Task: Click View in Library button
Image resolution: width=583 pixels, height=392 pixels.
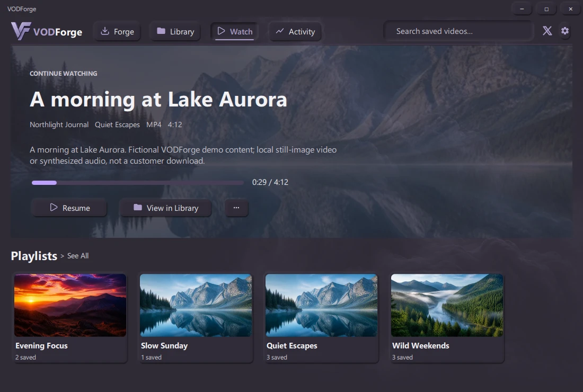Action: pos(166,208)
